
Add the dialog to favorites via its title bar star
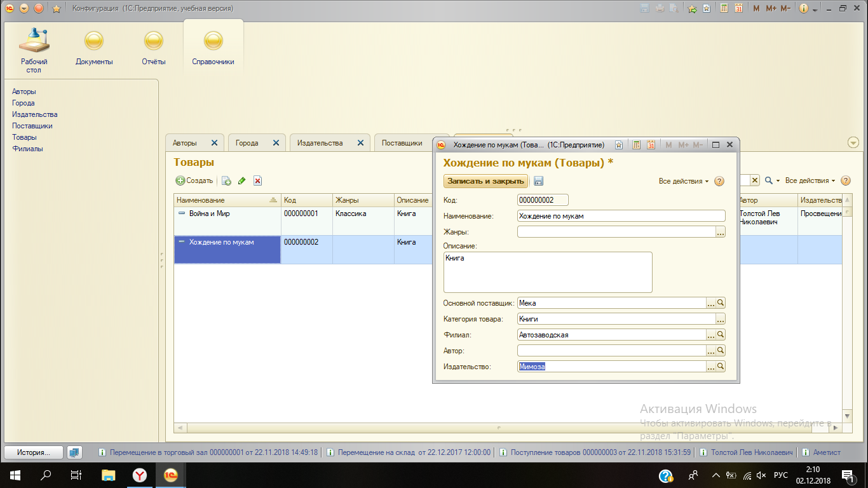pyautogui.click(x=619, y=145)
